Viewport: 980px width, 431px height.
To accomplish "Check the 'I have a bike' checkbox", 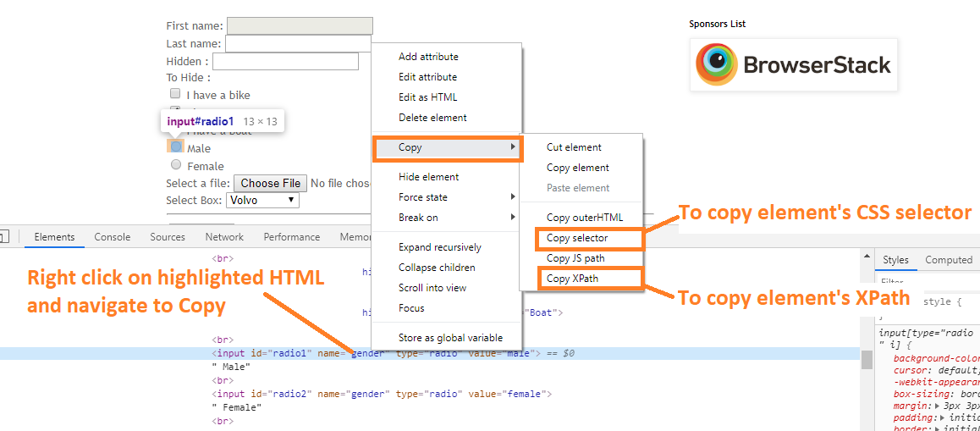I will coord(176,94).
